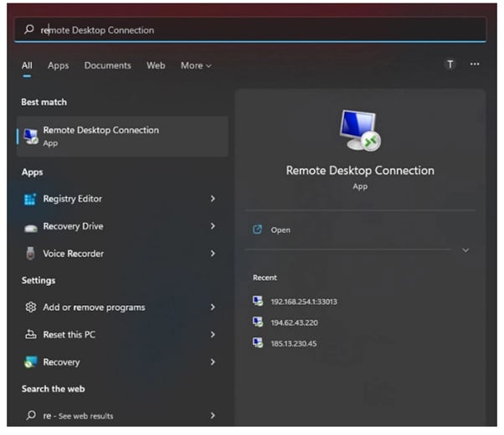Click large Remote Desktop Connection icon in preview

click(x=360, y=131)
